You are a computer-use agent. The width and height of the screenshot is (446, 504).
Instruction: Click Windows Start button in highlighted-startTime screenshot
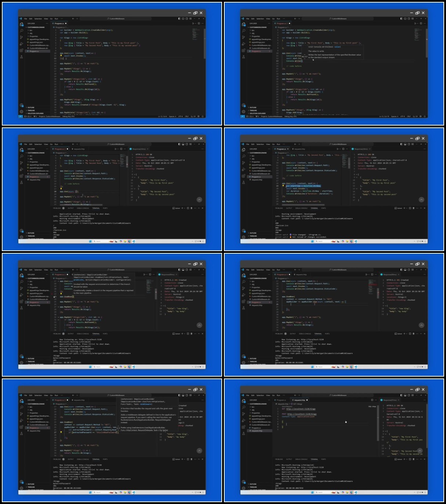312,241
